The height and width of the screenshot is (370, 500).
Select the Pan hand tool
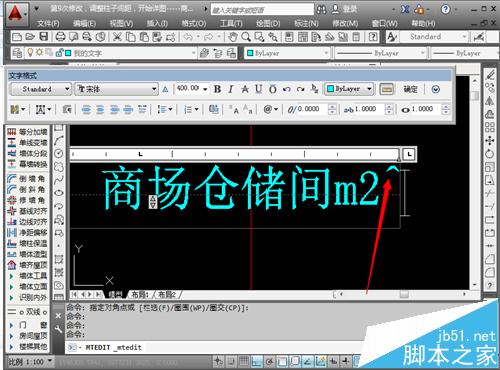pyautogui.click(x=233, y=37)
